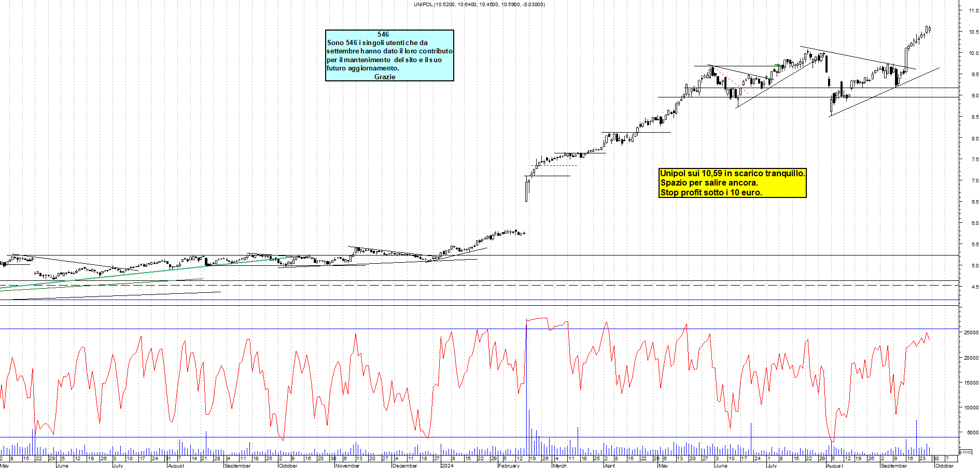This screenshot has width=980, height=468.
Task: Click the February month label
Action: pyautogui.click(x=509, y=465)
